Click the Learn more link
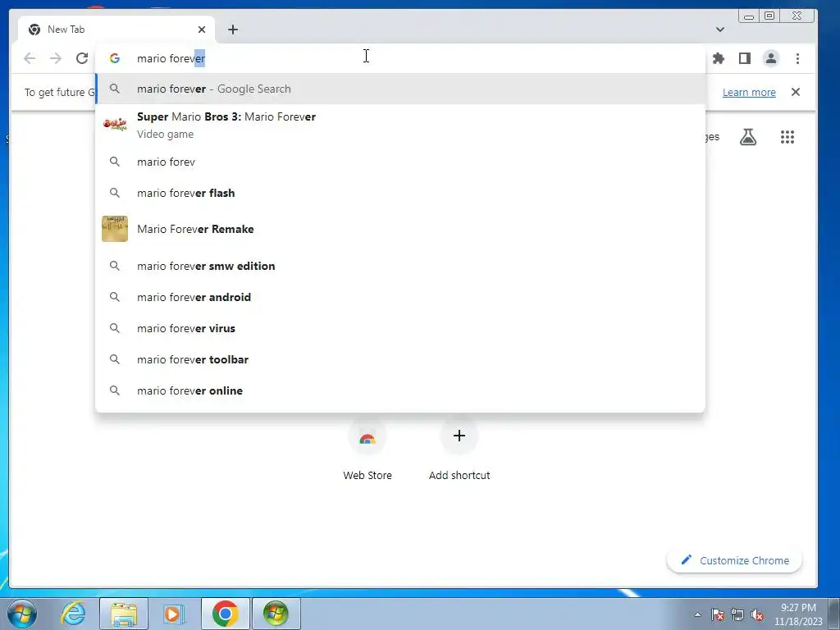 point(749,92)
